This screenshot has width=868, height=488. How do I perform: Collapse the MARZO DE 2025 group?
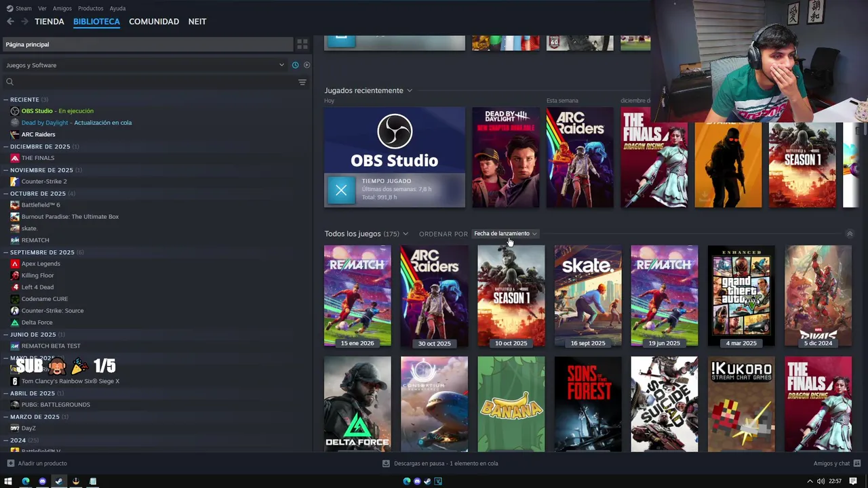[x=5, y=417]
